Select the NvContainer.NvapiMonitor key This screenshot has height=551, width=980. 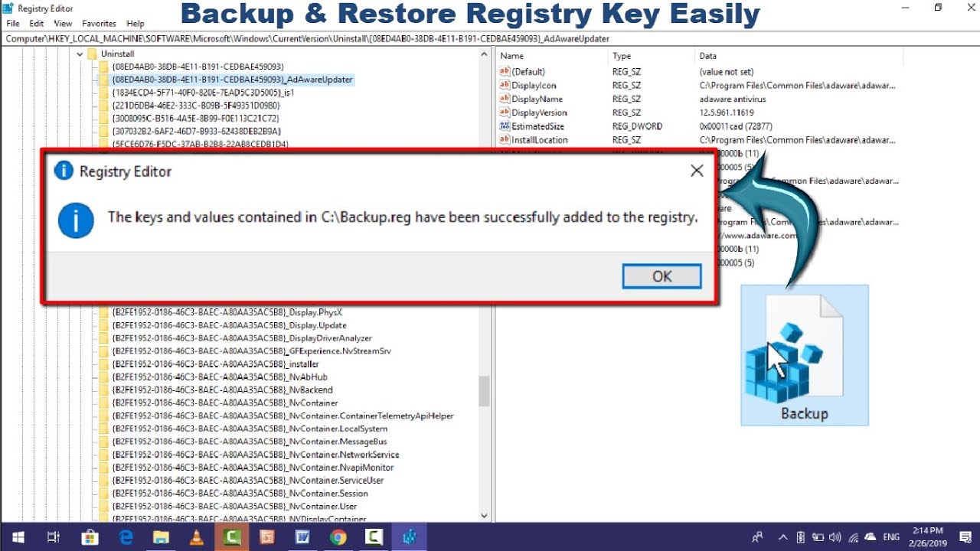point(253,468)
